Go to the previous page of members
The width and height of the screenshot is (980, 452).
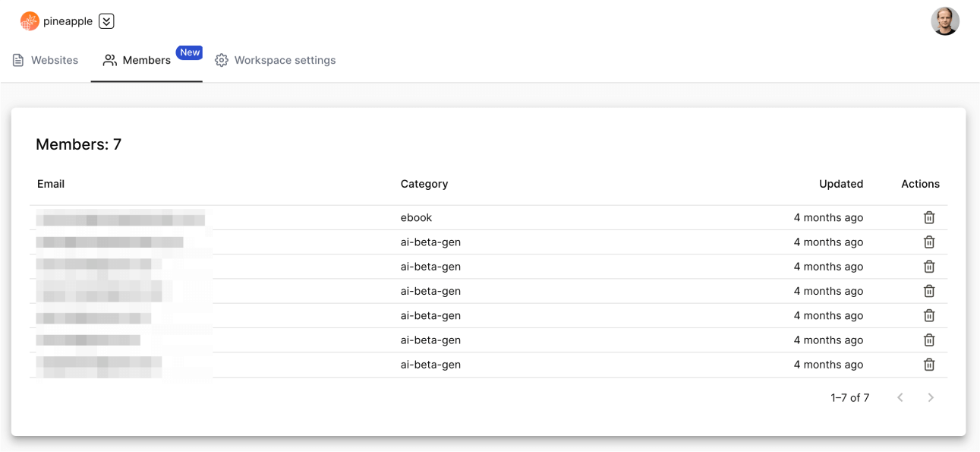[x=900, y=397]
